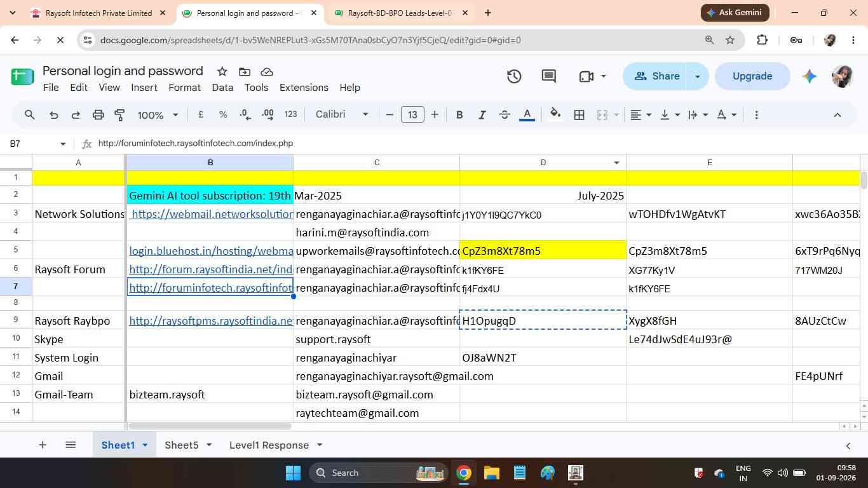Viewport: 868px width, 488px height.
Task: Click the Upgrade button
Action: pos(752,76)
